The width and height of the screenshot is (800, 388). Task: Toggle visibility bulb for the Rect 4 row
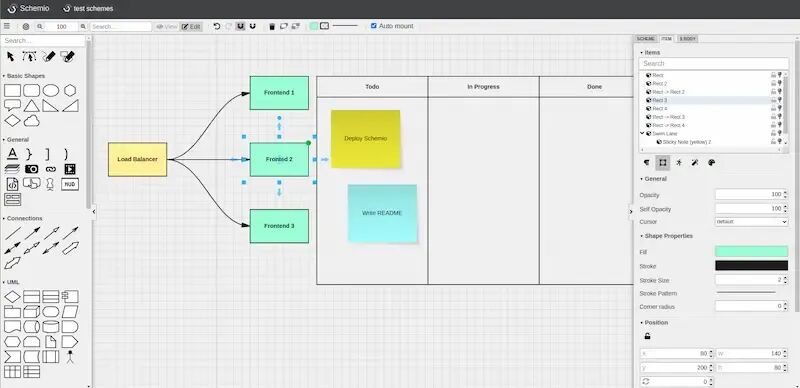(780, 109)
